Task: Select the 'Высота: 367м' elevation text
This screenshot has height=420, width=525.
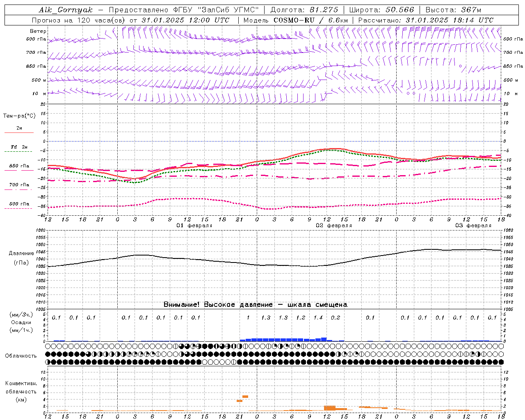Action: (x=454, y=10)
